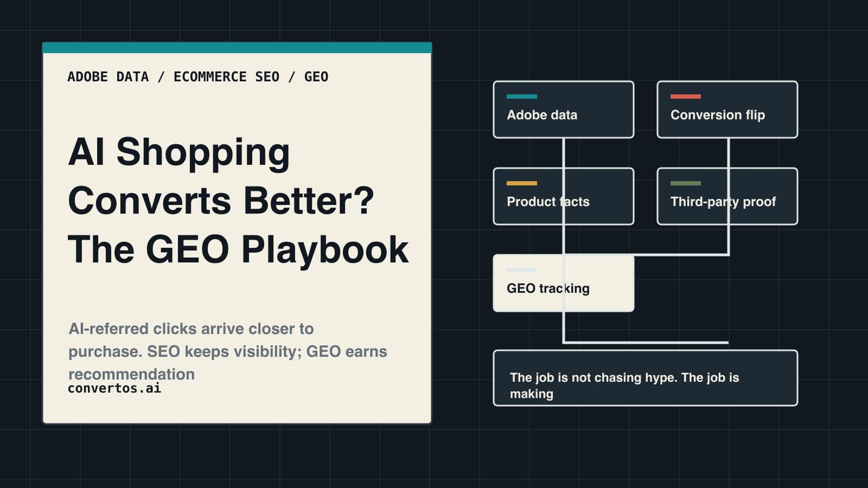Click the red accent bar on Conversion flip

tap(686, 97)
